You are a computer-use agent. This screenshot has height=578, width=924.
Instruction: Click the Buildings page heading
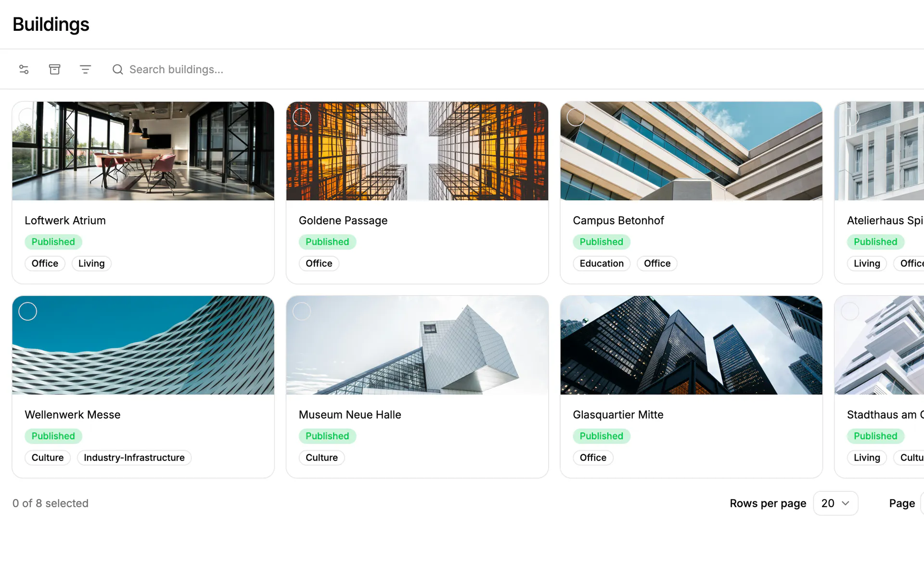tap(51, 24)
